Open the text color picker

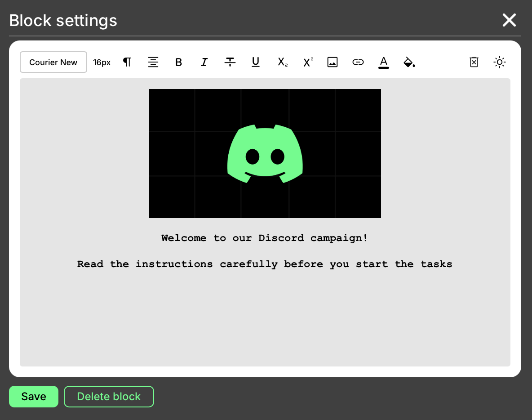point(383,63)
